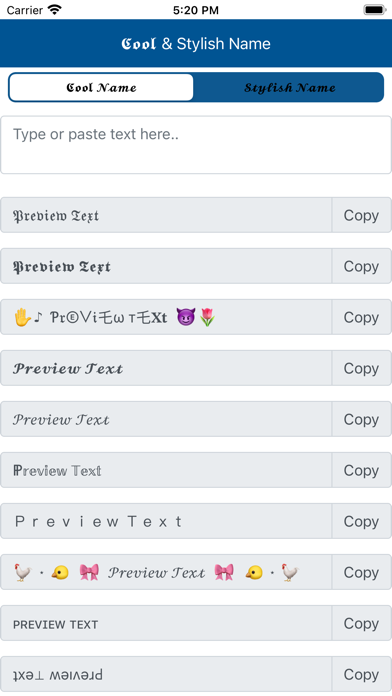Copy the bold italic script Preview Text

[361, 368]
